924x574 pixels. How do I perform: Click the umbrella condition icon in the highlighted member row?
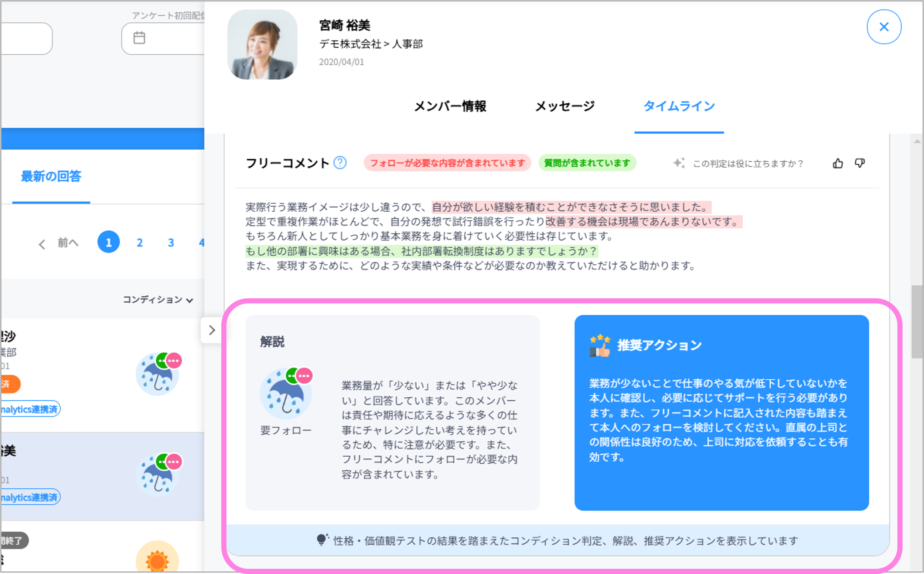158,475
